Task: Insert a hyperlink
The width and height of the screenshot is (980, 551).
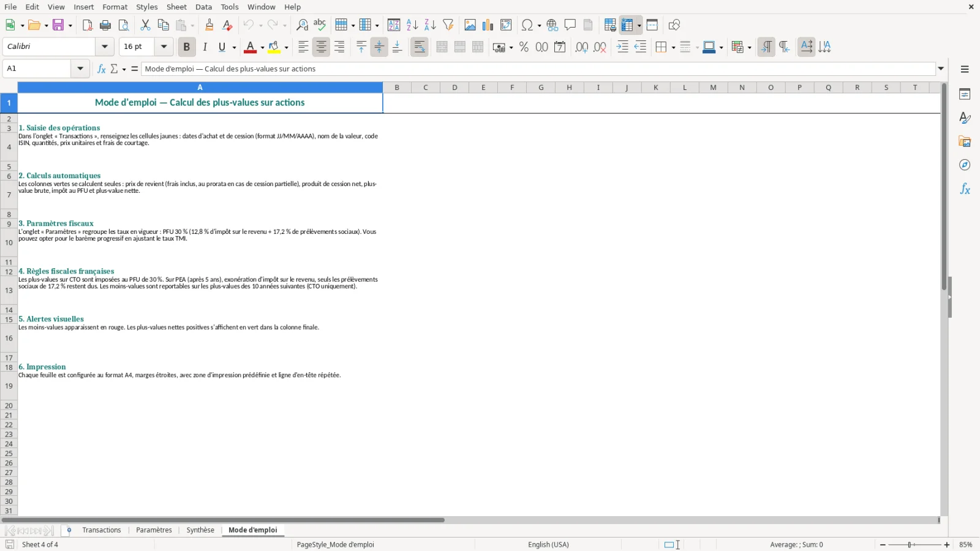Action: [x=552, y=25]
